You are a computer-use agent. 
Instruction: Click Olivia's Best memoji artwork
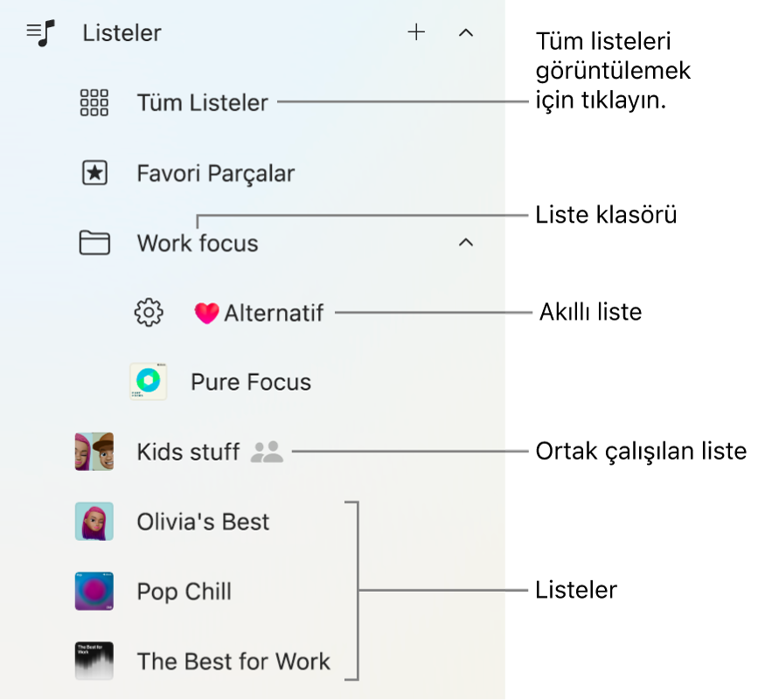tap(94, 522)
